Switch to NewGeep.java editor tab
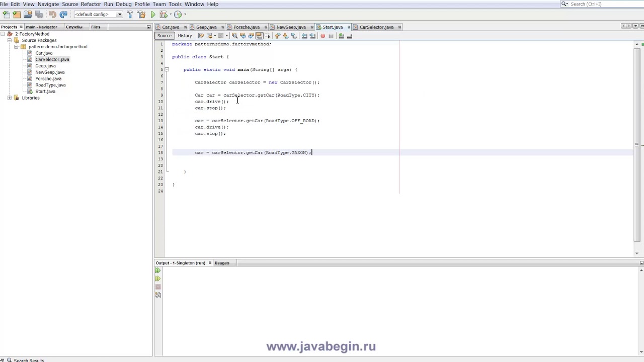This screenshot has width=644, height=362. [291, 27]
